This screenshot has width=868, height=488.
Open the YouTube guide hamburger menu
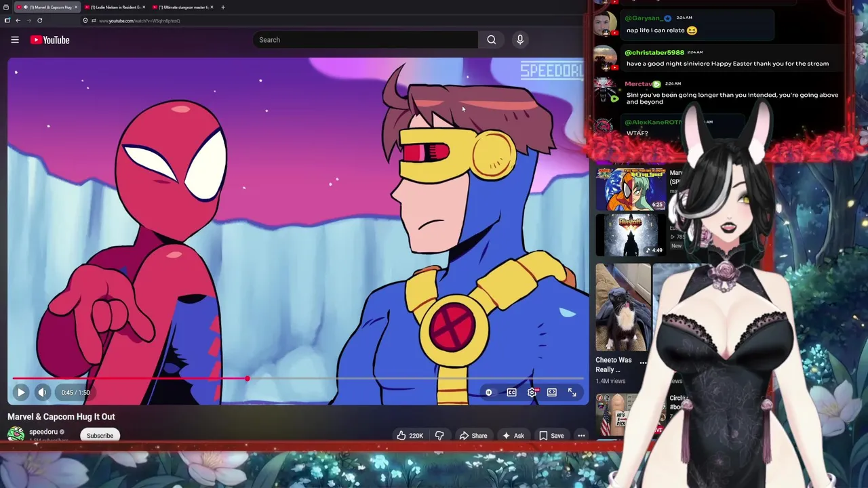(15, 40)
